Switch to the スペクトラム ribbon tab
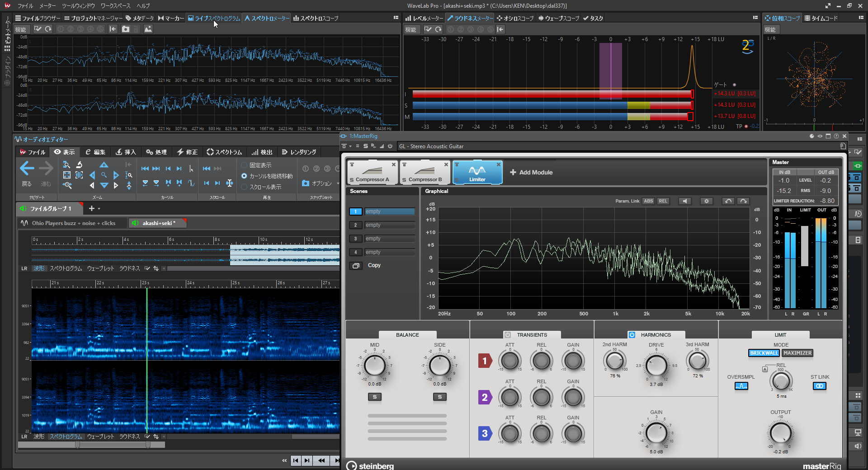This screenshot has height=470, width=868. coord(224,152)
